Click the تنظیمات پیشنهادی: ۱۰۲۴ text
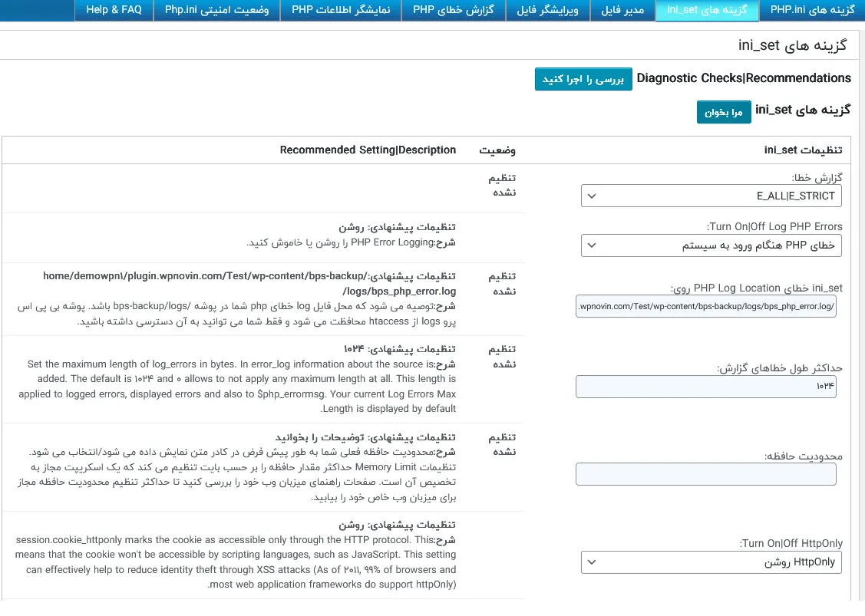Image resolution: width=865 pixels, height=616 pixels. point(399,349)
